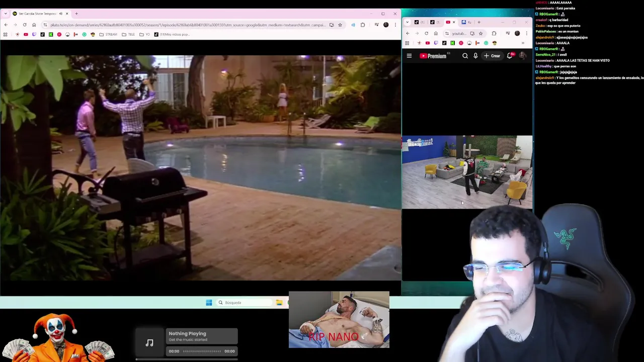Mute the Gandia Shore tab audio

click(61, 14)
